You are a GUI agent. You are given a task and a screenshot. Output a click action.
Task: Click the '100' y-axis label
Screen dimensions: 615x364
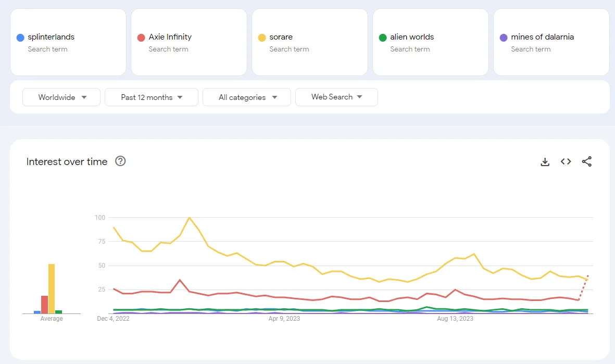click(x=100, y=217)
